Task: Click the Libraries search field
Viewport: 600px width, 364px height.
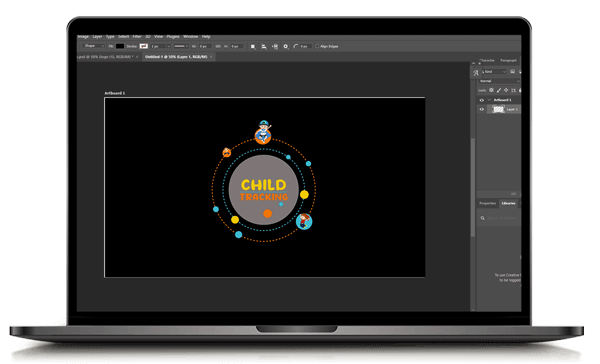Action: click(500, 218)
